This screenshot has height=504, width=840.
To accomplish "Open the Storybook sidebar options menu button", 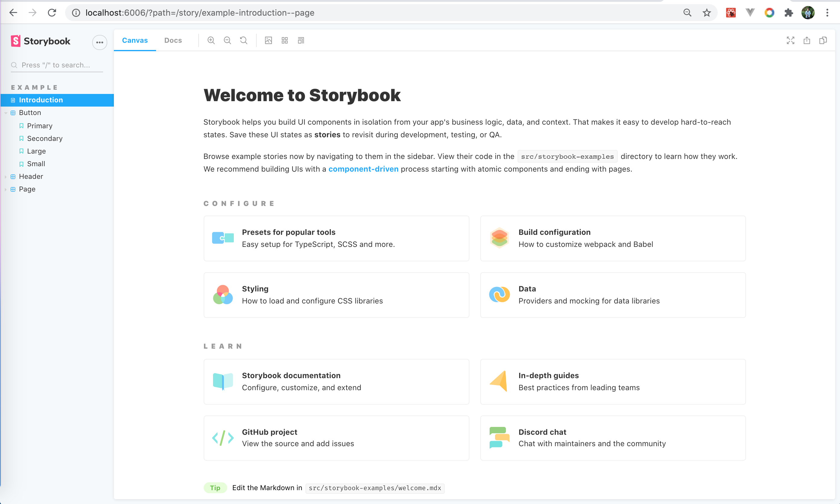I will point(99,42).
